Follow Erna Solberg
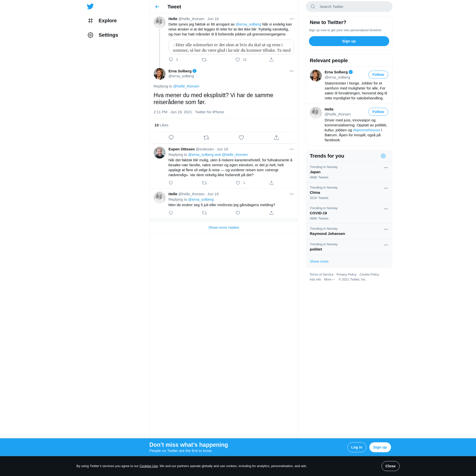This screenshot has width=476, height=476. tap(378, 75)
